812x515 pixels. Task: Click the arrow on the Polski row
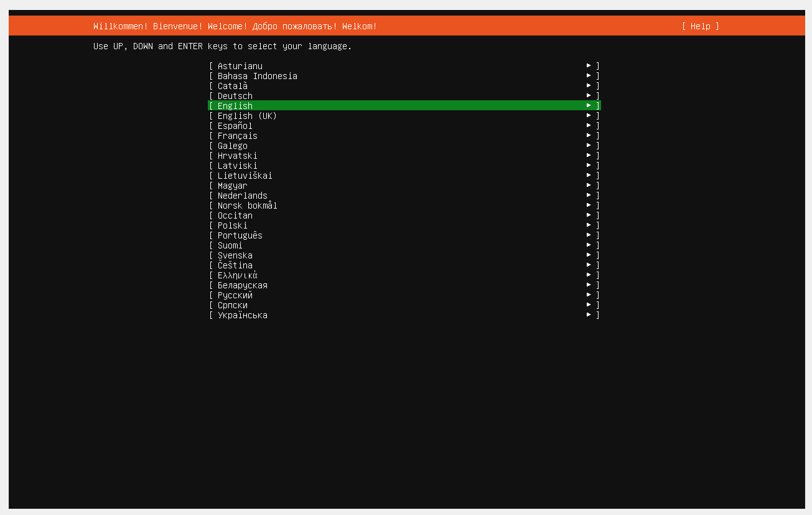[x=589, y=225]
